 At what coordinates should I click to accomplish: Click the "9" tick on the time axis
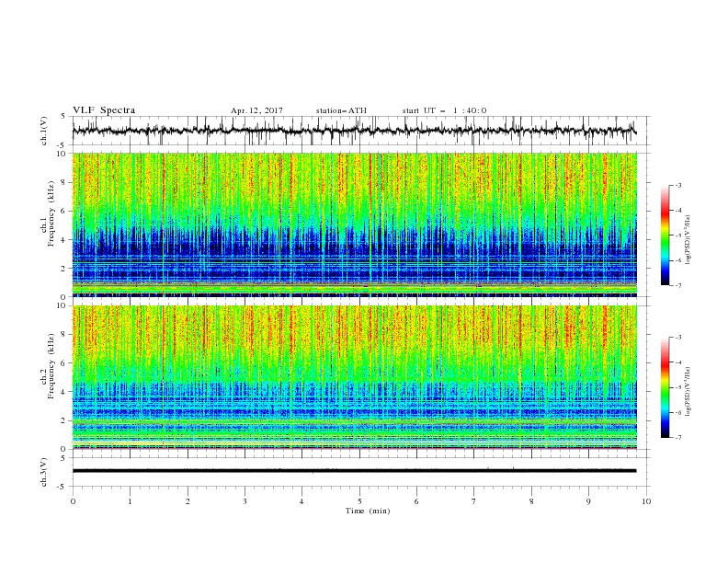(588, 501)
